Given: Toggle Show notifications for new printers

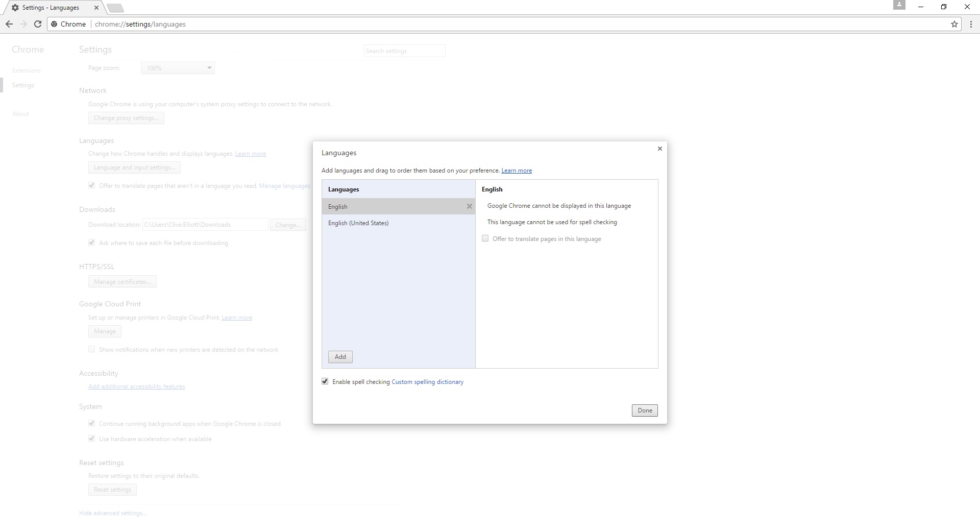Looking at the screenshot, I should tap(92, 349).
